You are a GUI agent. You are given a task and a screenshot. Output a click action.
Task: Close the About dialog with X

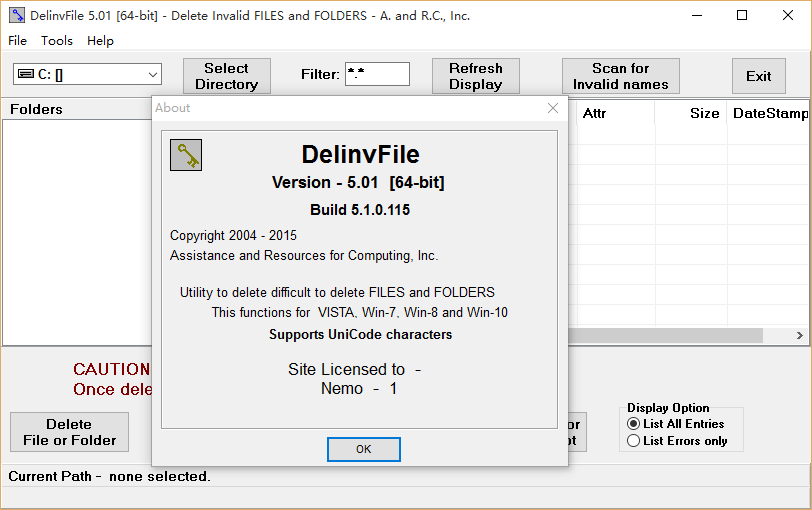[x=552, y=108]
